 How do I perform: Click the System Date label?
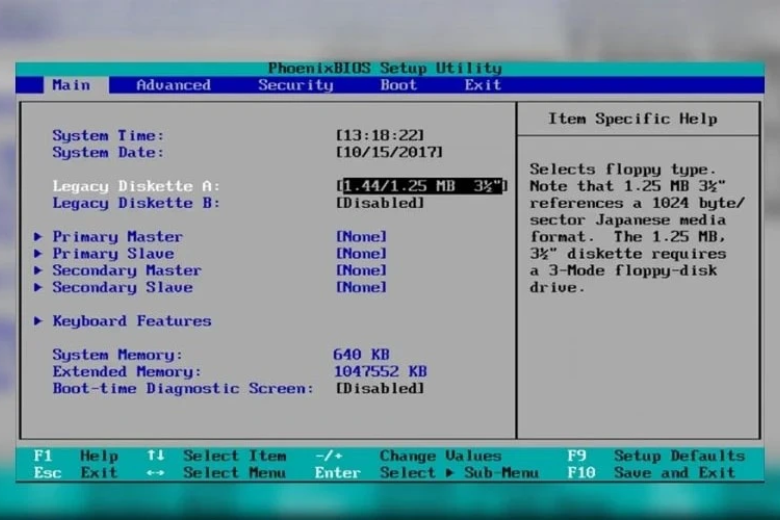pyautogui.click(x=108, y=153)
